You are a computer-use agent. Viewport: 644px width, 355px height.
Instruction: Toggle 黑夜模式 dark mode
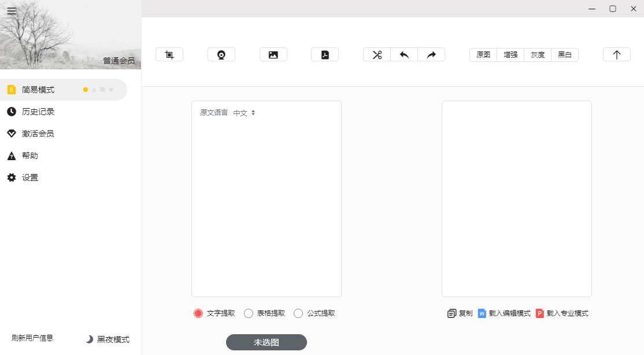coord(109,340)
